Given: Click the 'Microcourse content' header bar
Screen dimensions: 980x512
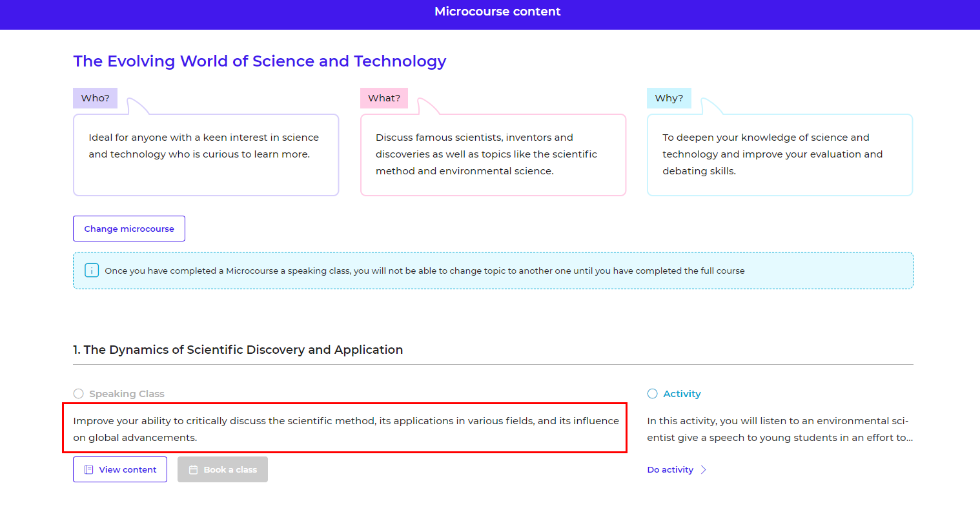Looking at the screenshot, I should 490,11.
